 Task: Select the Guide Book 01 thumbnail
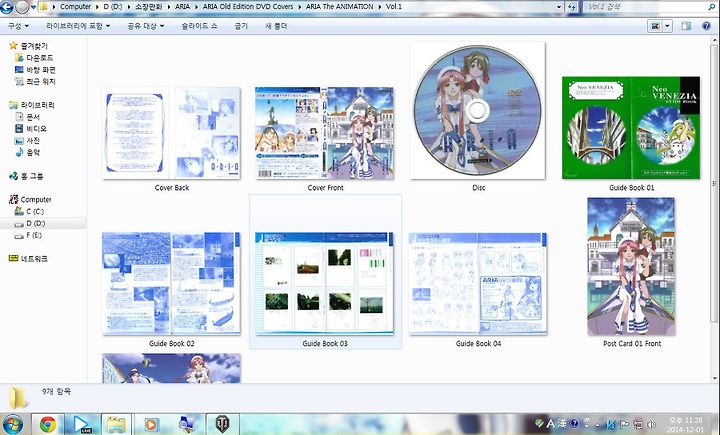[631, 128]
